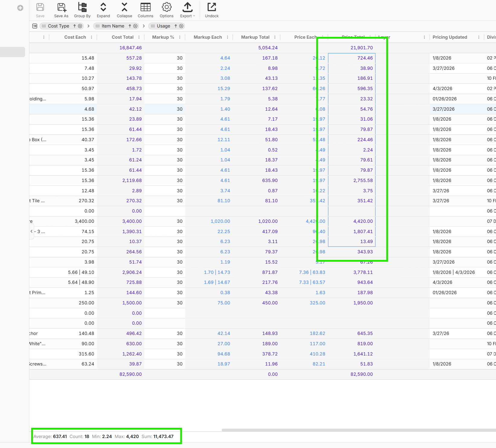Viewport: 496px width, 448px height.
Task: Sort by Cost Total column header
Action: pos(122,37)
